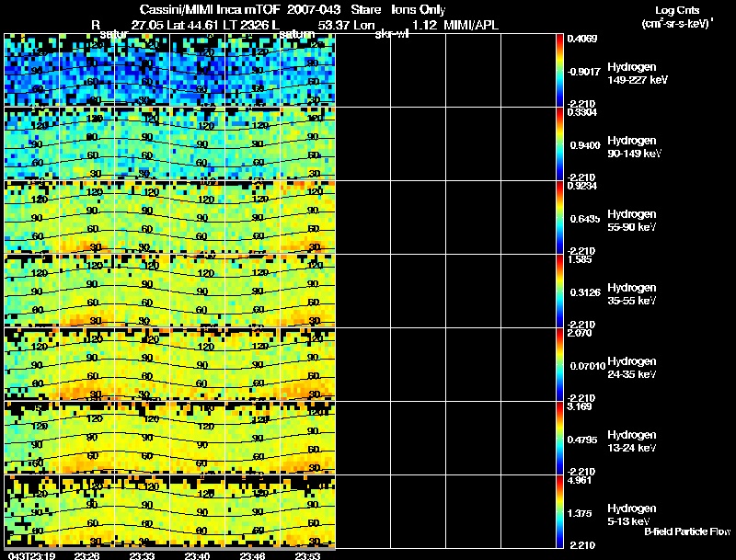
Task: Click the 23:53 time axis tick label
Action: click(308, 554)
